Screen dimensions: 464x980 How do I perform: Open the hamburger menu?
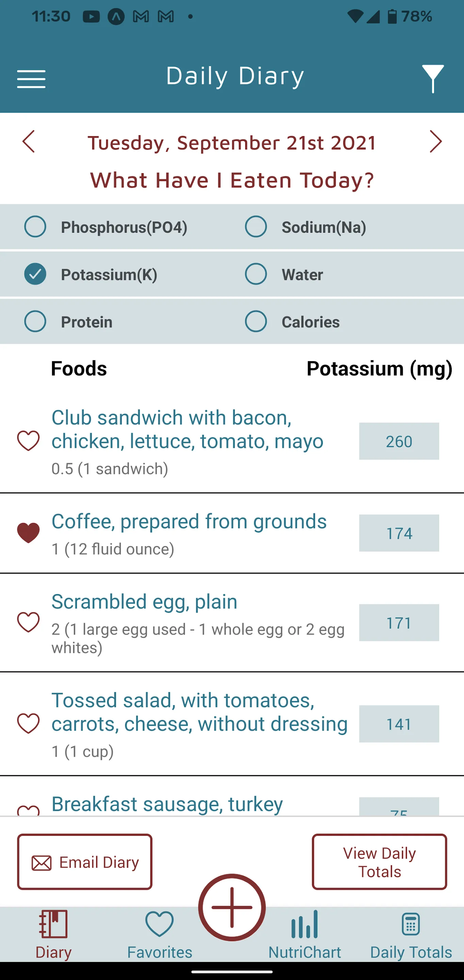pos(31,79)
